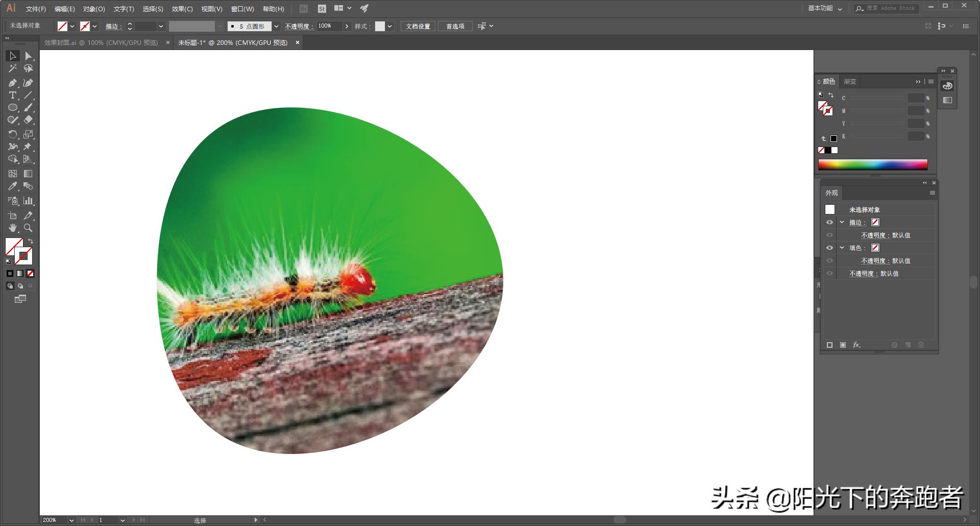Select the Zoom tool
This screenshot has height=526, width=980.
click(29, 228)
